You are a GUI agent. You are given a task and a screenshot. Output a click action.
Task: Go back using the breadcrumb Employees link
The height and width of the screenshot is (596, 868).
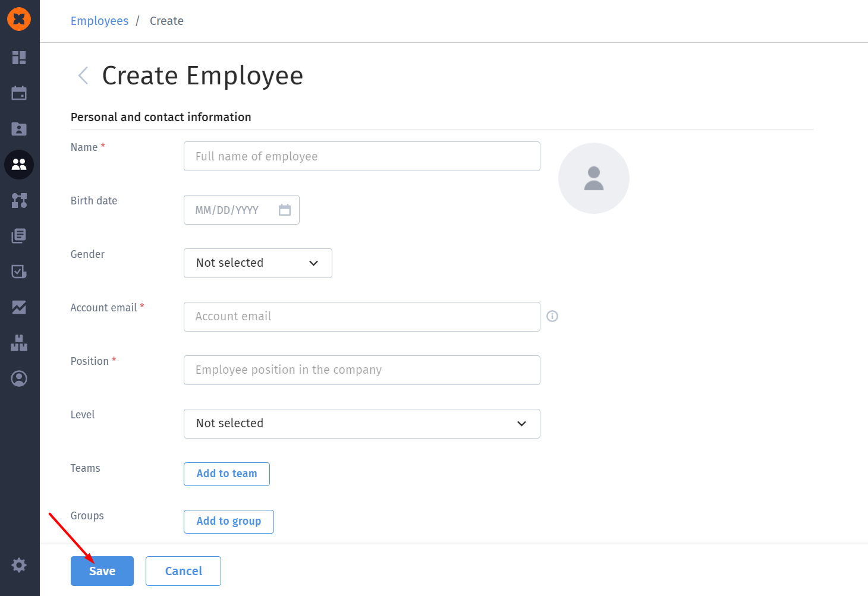[x=99, y=21]
